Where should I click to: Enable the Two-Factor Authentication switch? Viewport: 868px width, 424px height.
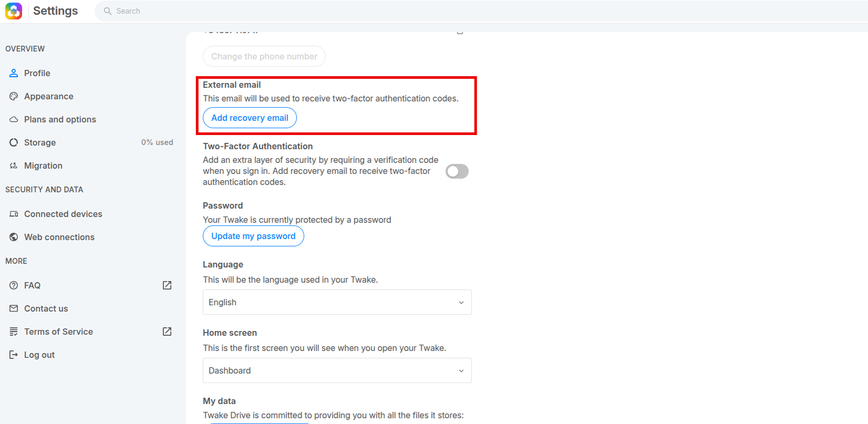click(457, 171)
